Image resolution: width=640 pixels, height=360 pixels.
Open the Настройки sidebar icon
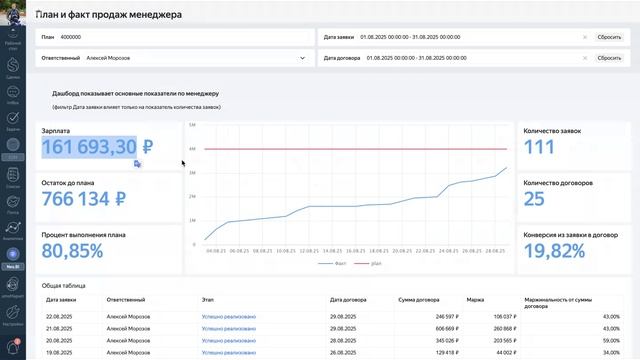point(13,315)
